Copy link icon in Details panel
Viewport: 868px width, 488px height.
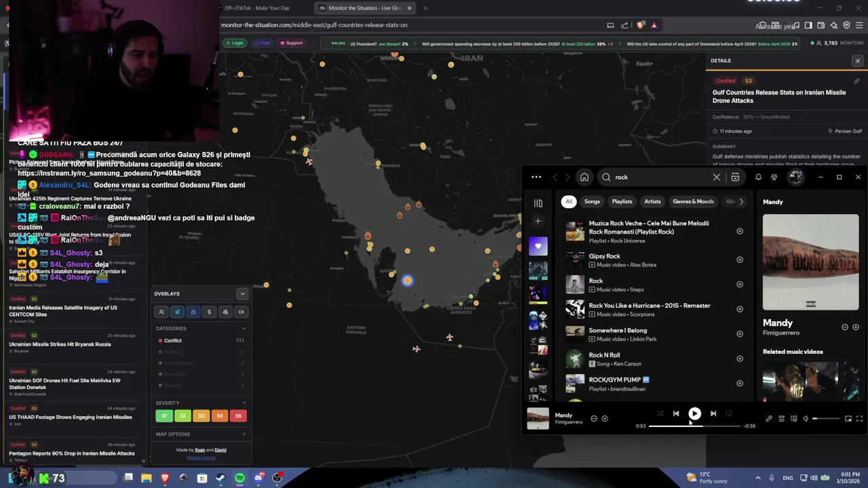click(856, 81)
